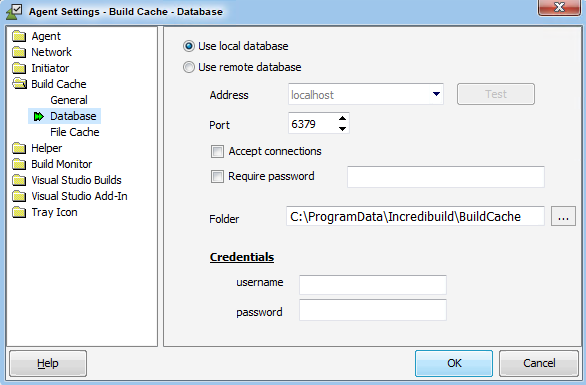Decrease the Port value with down arrow

342,129
